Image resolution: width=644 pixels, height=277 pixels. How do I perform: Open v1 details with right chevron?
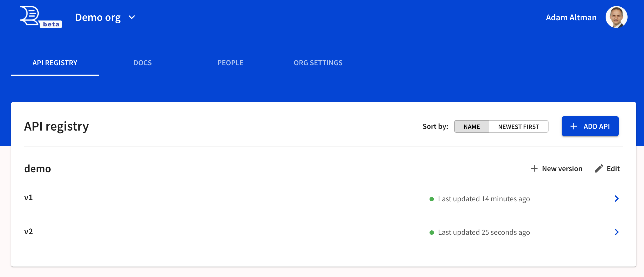pos(617,199)
